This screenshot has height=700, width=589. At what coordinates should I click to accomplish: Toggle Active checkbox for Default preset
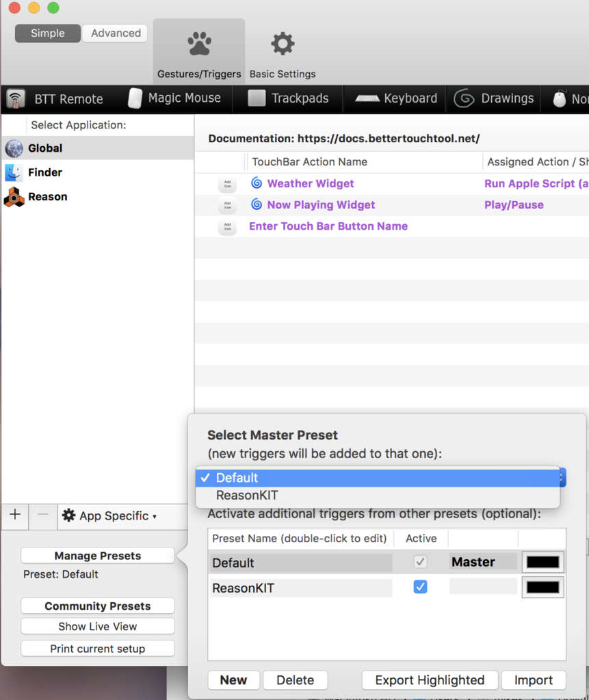pyautogui.click(x=420, y=562)
